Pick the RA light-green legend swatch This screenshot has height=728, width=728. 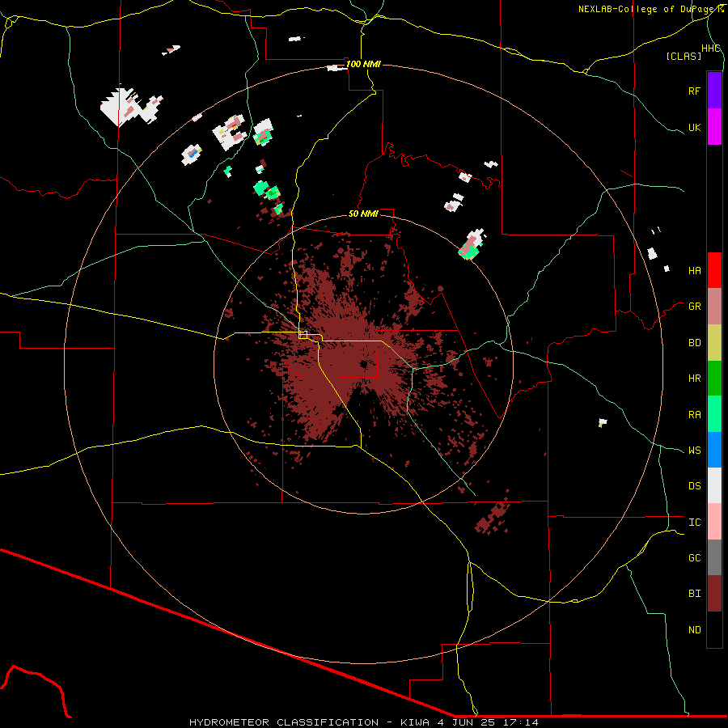[x=714, y=414]
